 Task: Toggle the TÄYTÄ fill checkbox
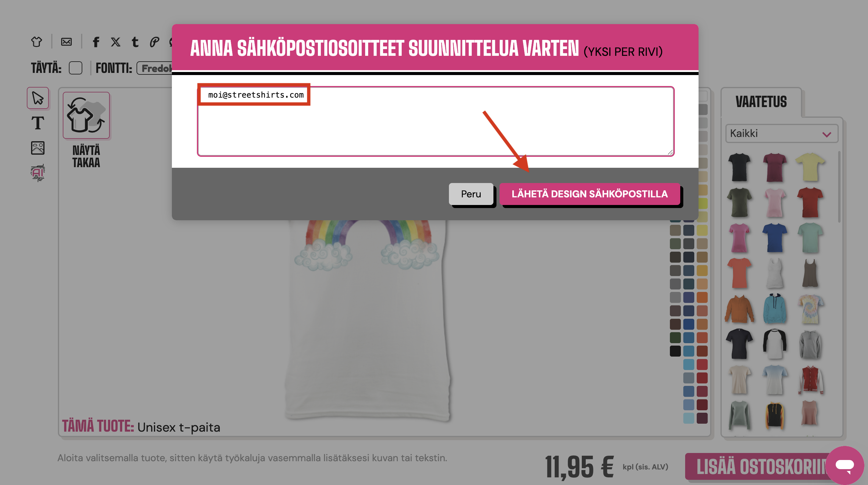[x=76, y=68]
